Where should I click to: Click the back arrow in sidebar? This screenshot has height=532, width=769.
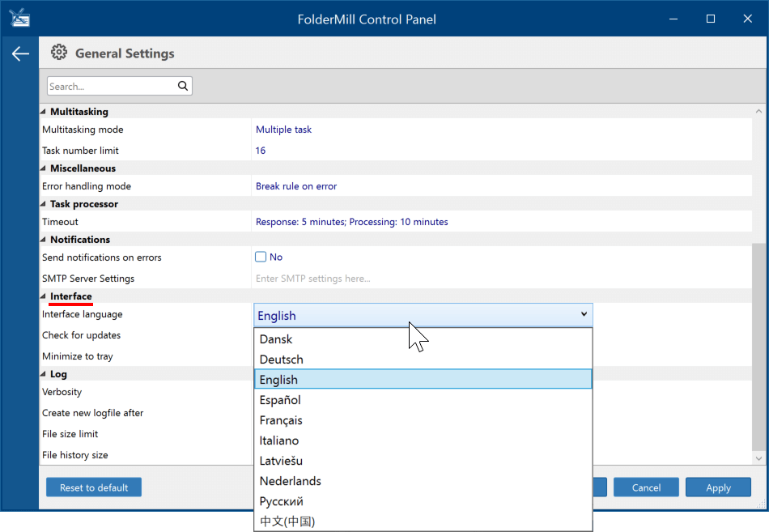click(x=20, y=53)
